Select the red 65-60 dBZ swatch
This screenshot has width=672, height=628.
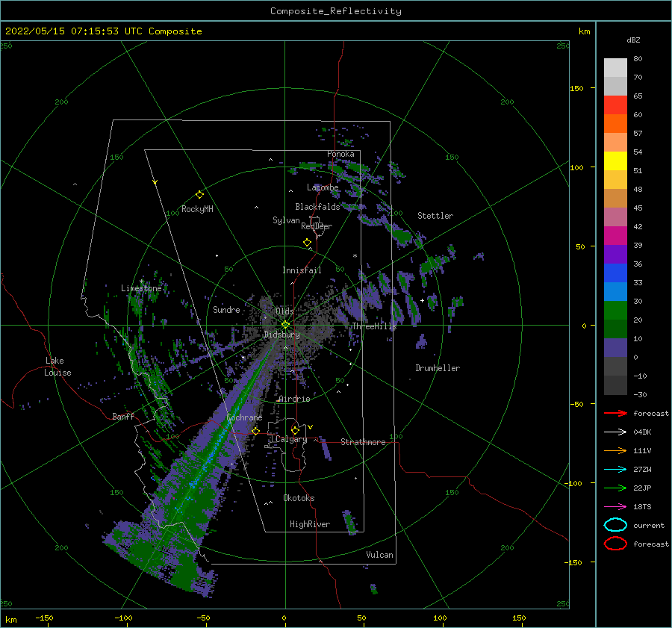coord(615,105)
